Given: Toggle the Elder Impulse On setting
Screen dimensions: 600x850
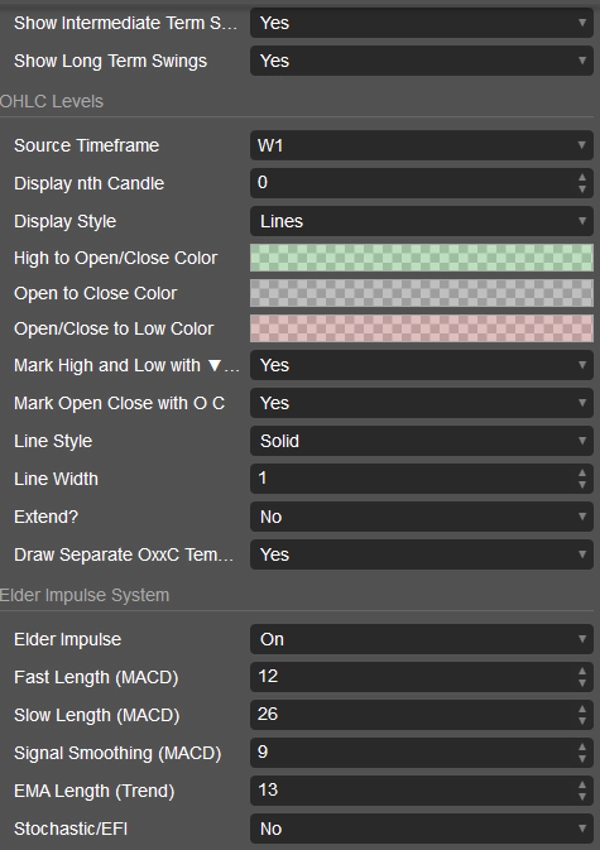Looking at the screenshot, I should pyautogui.click(x=421, y=639).
